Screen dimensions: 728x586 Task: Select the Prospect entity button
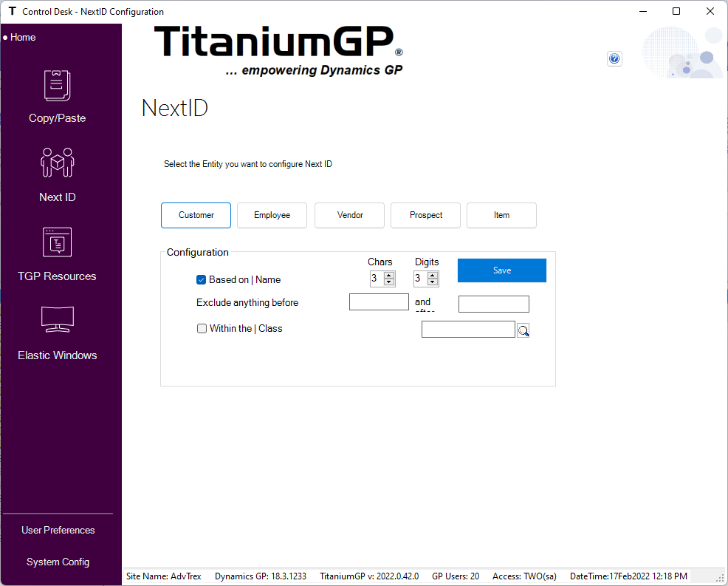pyautogui.click(x=426, y=215)
